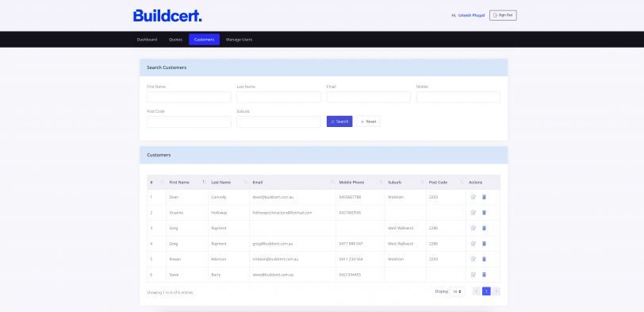Focus the First Name search field
644x312 pixels.
pos(189,97)
